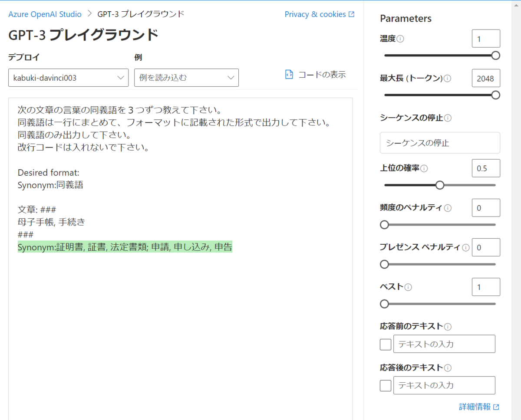Click the ベスト slider handle
The height and width of the screenshot is (420, 521).
[384, 304]
